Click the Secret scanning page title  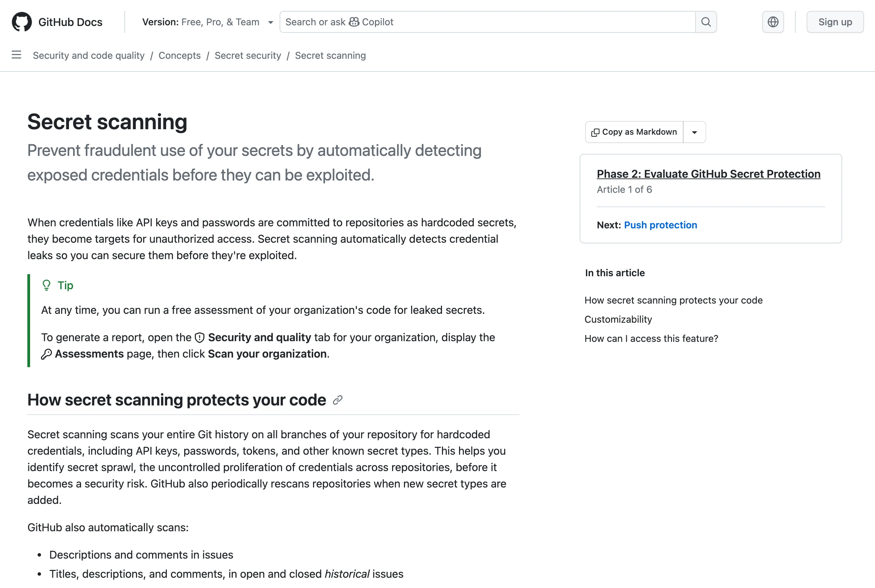pos(107,122)
